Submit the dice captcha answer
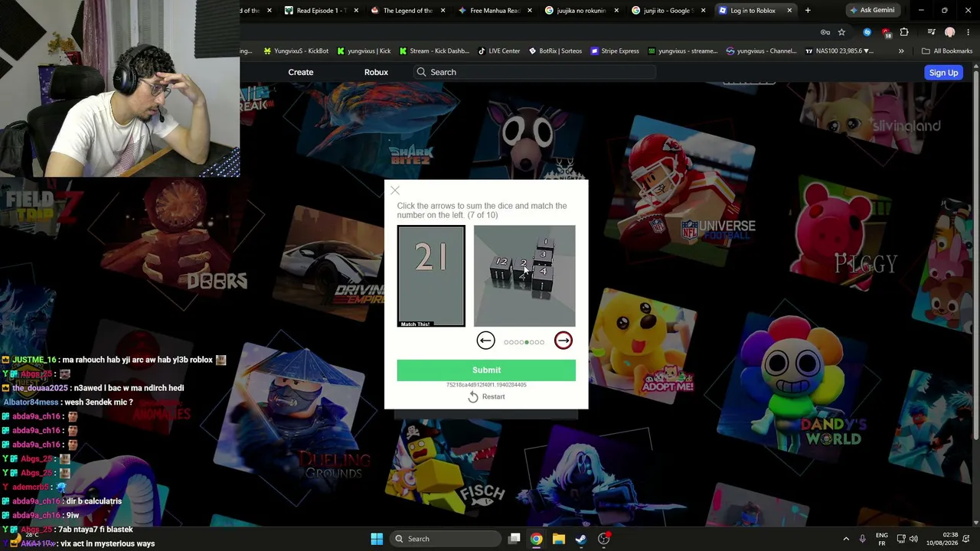Viewport: 980px width, 551px height. tap(486, 370)
